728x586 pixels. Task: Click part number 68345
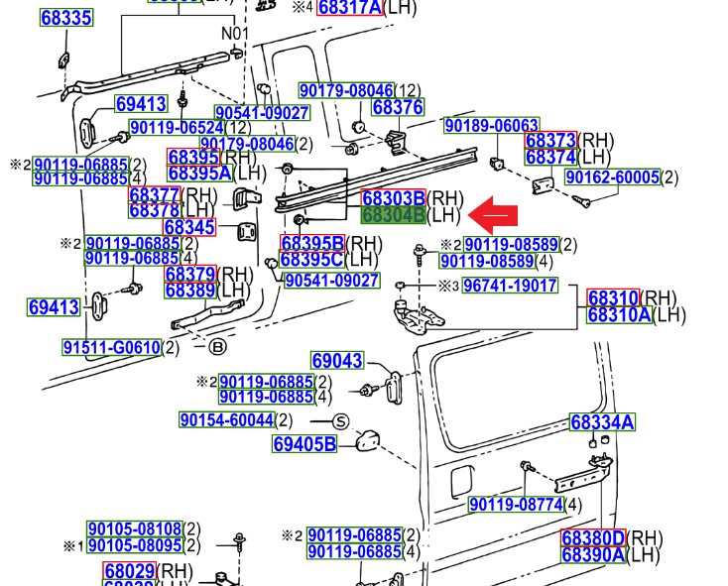[x=189, y=227]
